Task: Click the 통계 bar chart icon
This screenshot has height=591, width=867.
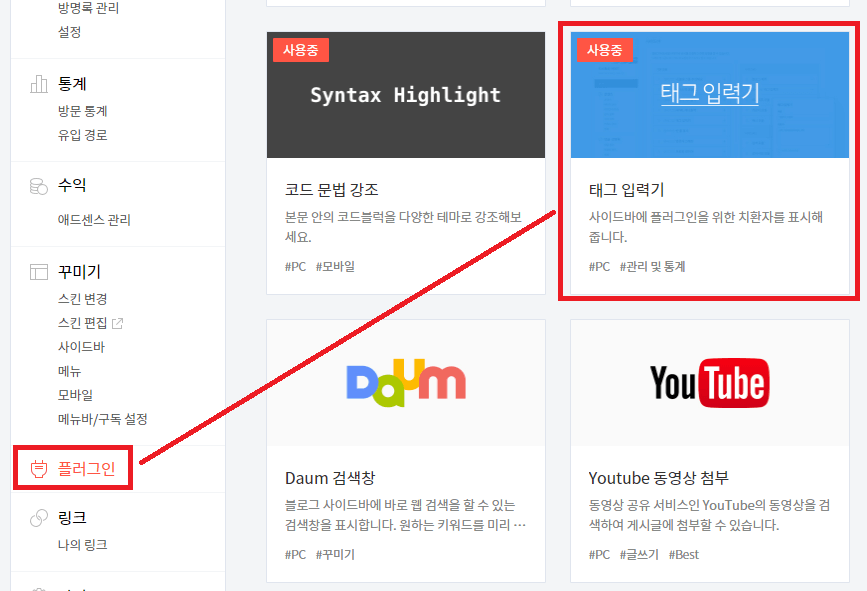Action: (39, 84)
